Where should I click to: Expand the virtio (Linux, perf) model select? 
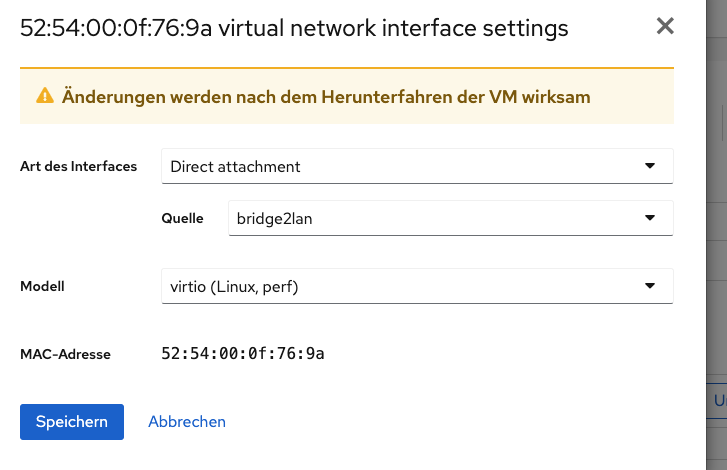(400, 286)
